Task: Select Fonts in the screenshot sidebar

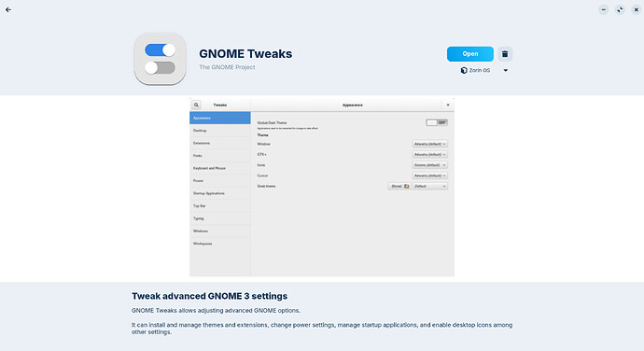Action: pos(220,156)
